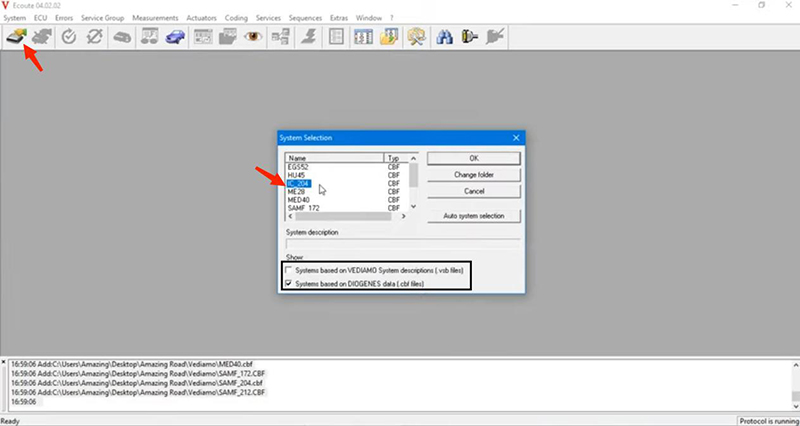Click system list scroll-down arrow
Viewport: 800px width, 426px height.
(x=413, y=207)
